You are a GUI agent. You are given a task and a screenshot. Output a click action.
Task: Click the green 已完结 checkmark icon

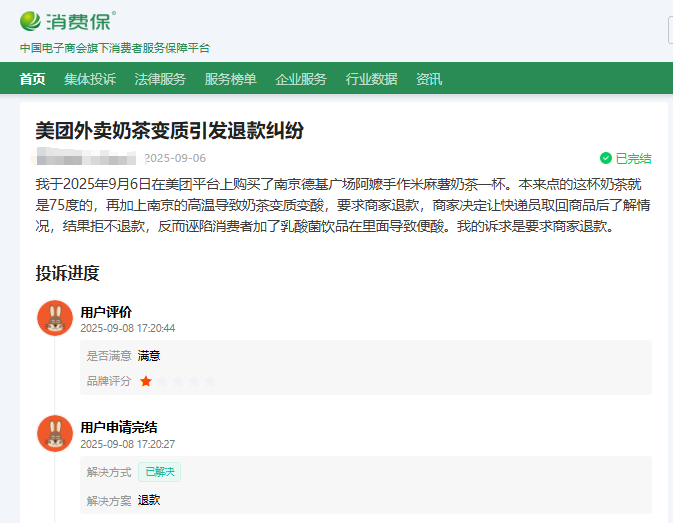coord(605,158)
